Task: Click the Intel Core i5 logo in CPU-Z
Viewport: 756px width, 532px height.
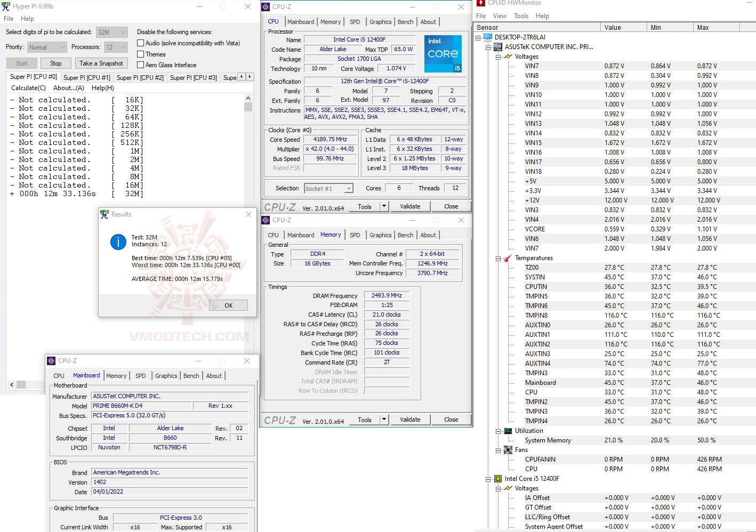Action: 443,53
